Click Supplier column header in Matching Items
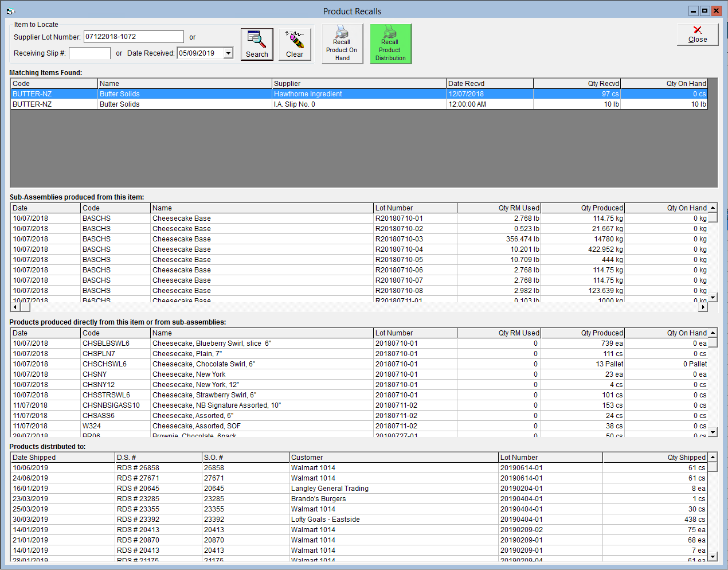 (x=359, y=84)
